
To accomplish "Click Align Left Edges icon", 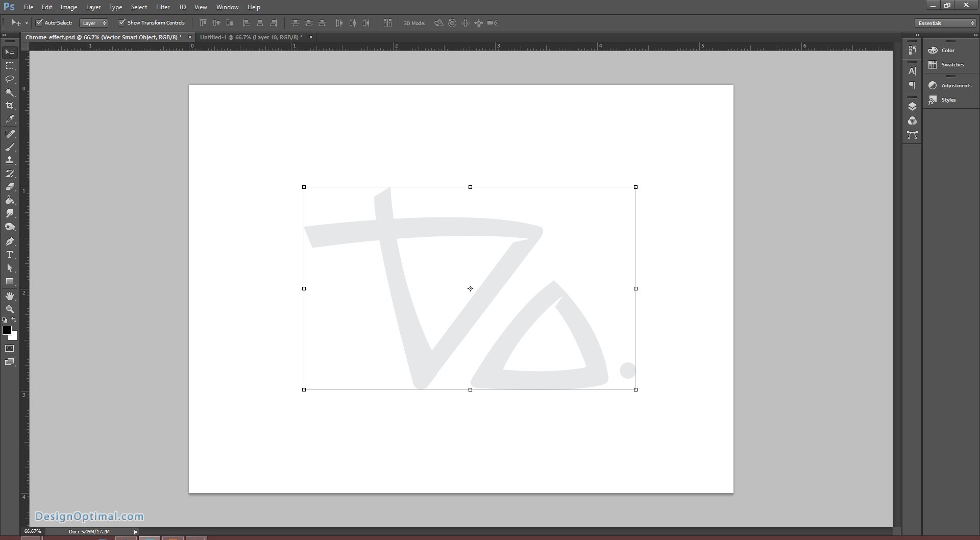I will (247, 23).
